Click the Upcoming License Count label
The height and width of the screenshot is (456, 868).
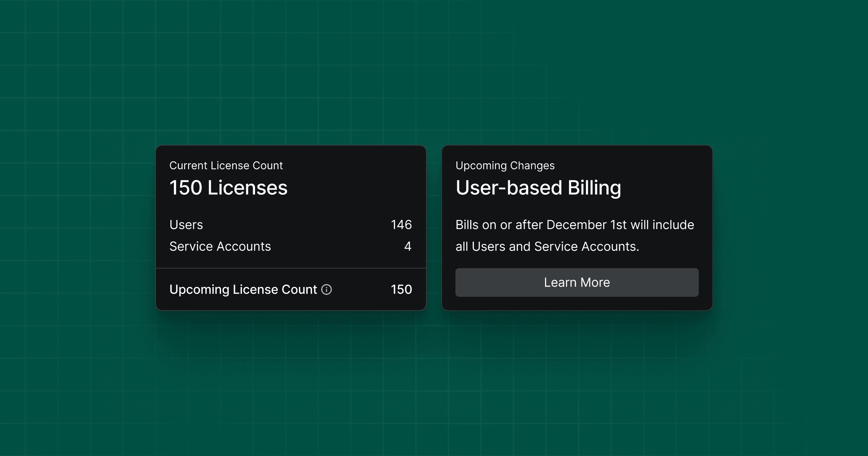click(x=243, y=290)
